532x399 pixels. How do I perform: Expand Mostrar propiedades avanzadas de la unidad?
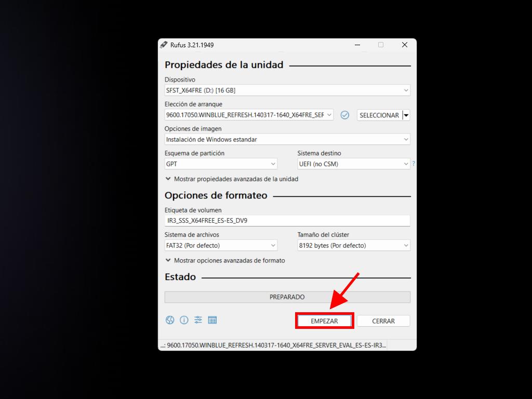coord(232,179)
